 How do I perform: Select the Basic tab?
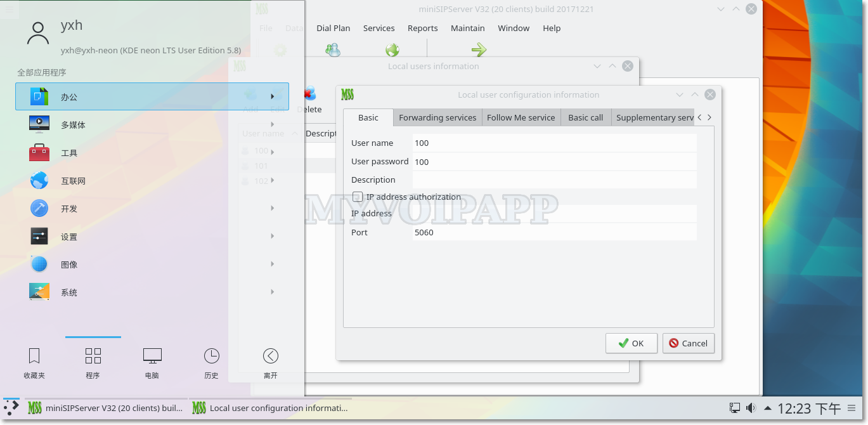(x=368, y=117)
